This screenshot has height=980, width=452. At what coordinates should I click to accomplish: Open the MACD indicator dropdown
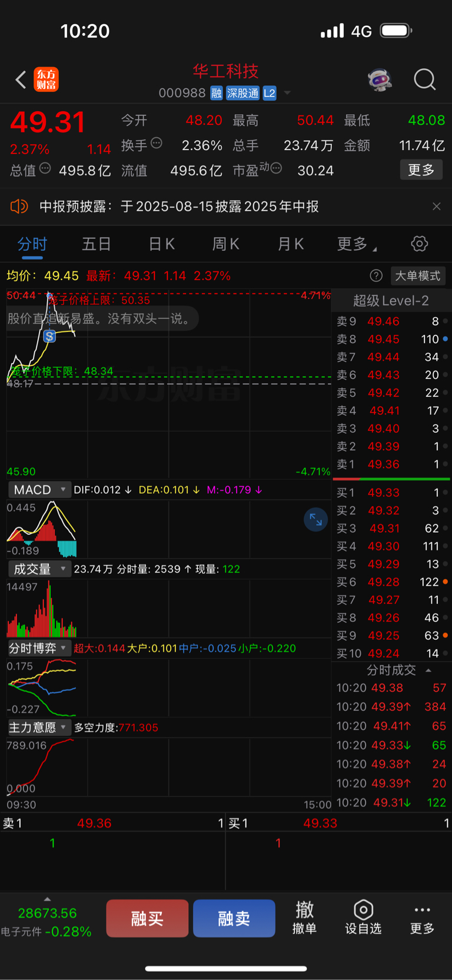(x=39, y=490)
